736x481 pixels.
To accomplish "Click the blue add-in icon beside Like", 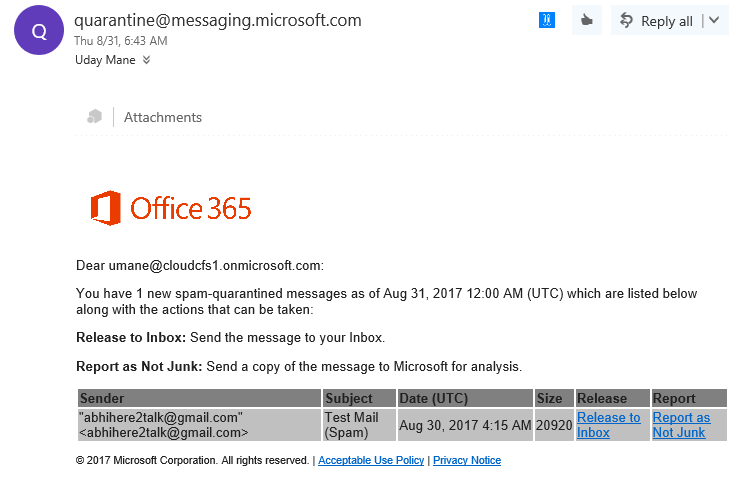I will point(546,20).
